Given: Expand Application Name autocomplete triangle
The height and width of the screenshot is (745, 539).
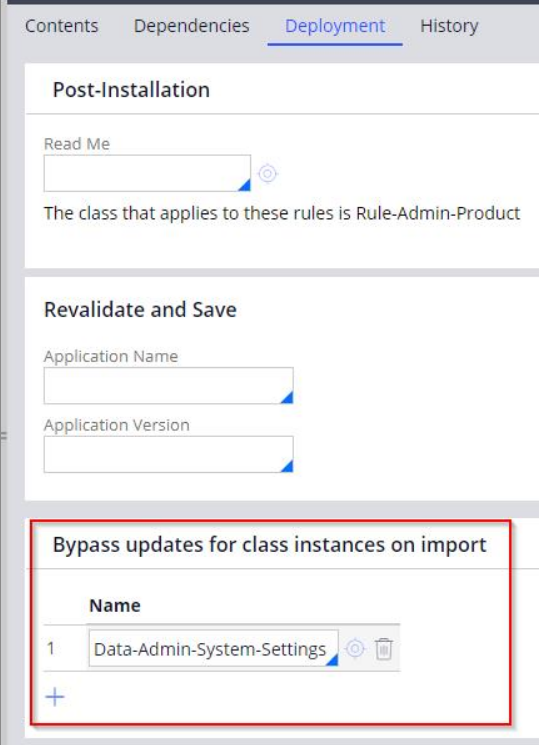Looking at the screenshot, I should coord(287,397).
